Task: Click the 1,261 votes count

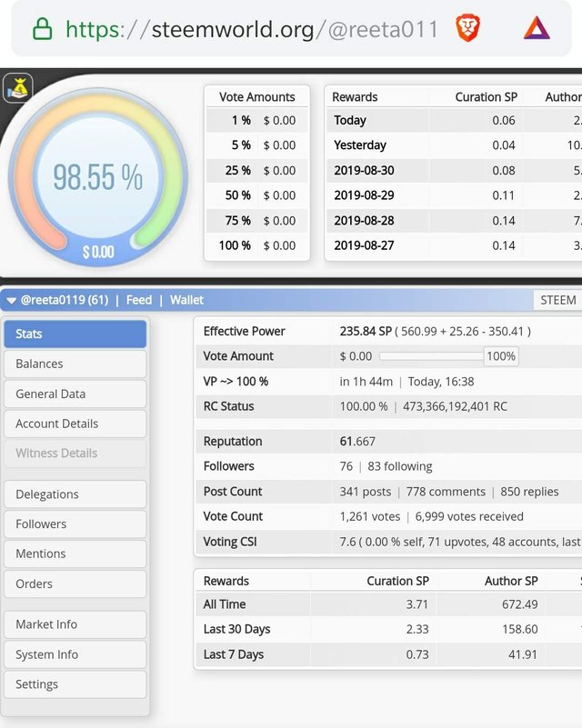Action: tap(370, 516)
